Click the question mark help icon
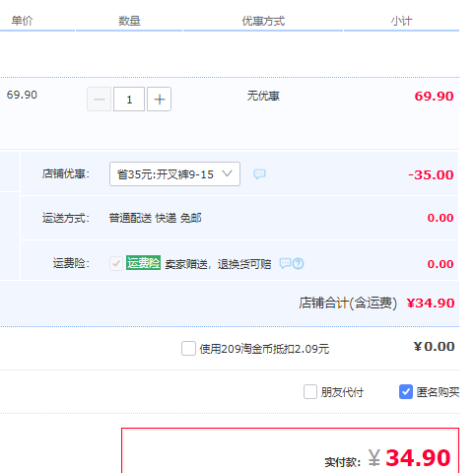 pyautogui.click(x=299, y=263)
